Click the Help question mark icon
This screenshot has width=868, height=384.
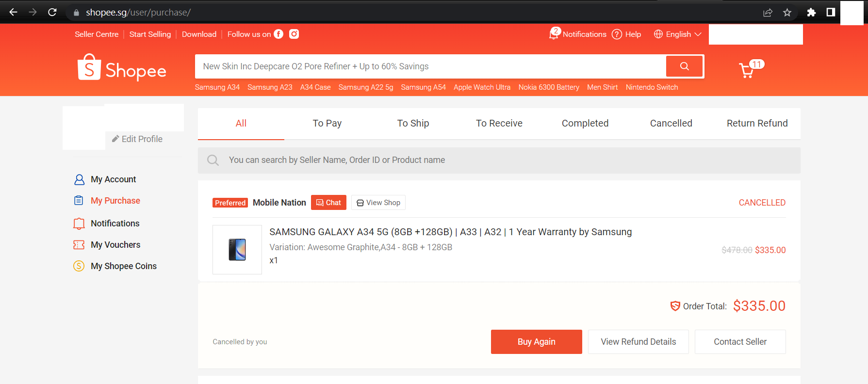coord(617,34)
